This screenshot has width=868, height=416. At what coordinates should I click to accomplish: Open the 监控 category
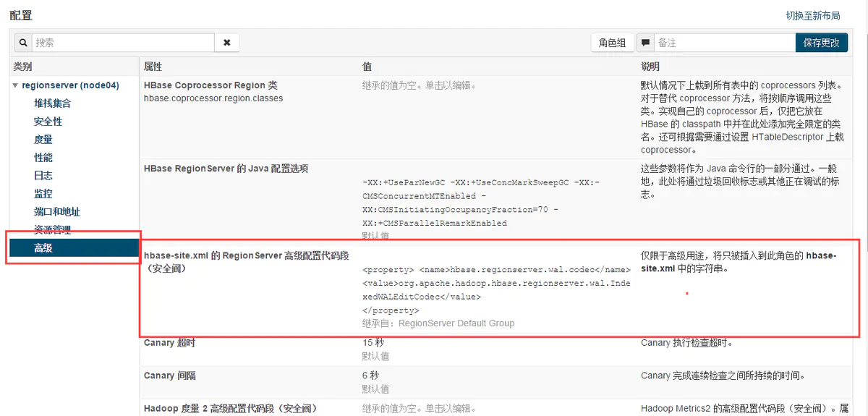43,194
